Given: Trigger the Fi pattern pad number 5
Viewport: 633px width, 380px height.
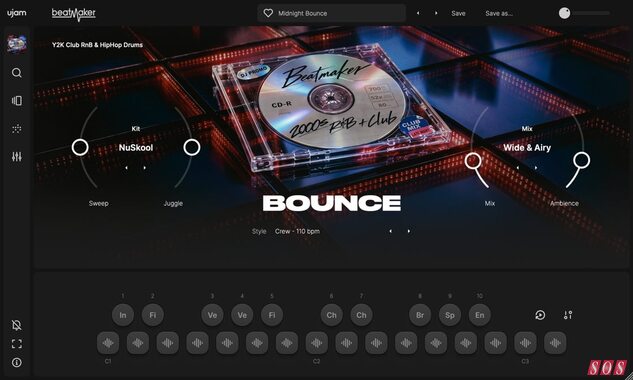Looking at the screenshot, I should [x=272, y=315].
